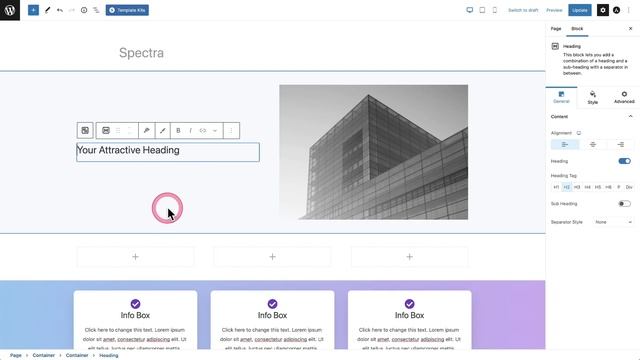Screen dimensions: 640x360
Task: Toggle the Heading switch off
Action: (x=624, y=161)
